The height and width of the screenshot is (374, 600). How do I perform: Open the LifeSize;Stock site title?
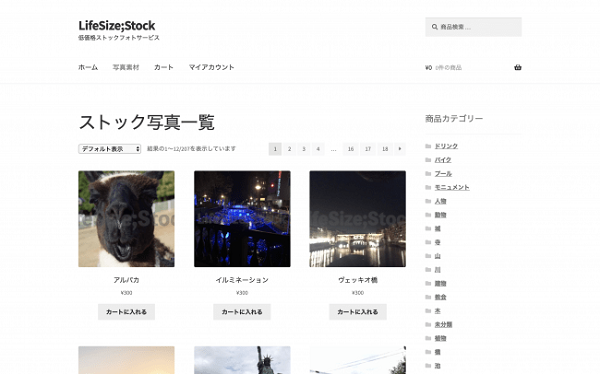117,26
